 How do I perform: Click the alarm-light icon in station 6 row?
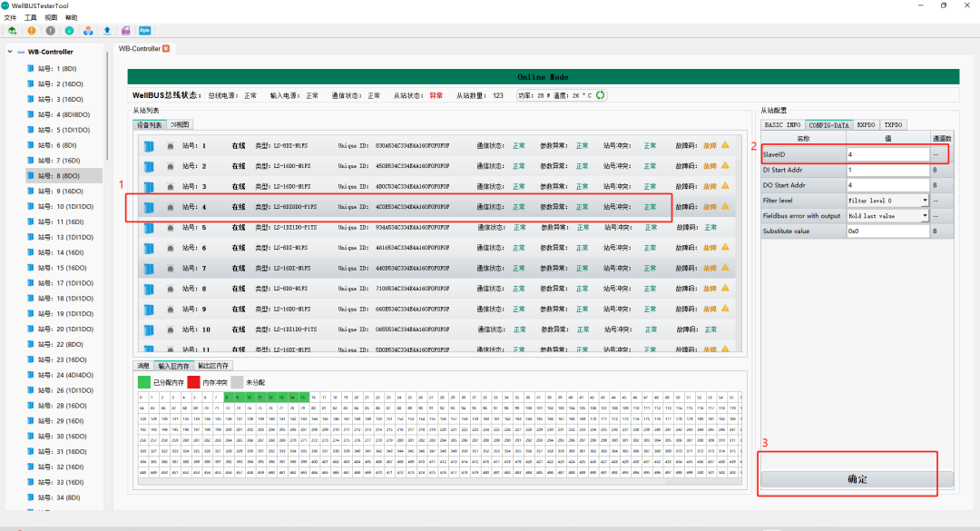[170, 249]
